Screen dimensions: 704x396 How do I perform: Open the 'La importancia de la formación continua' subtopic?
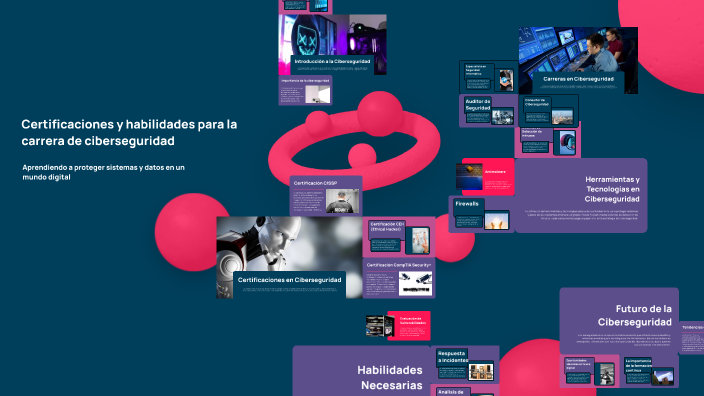point(649,371)
